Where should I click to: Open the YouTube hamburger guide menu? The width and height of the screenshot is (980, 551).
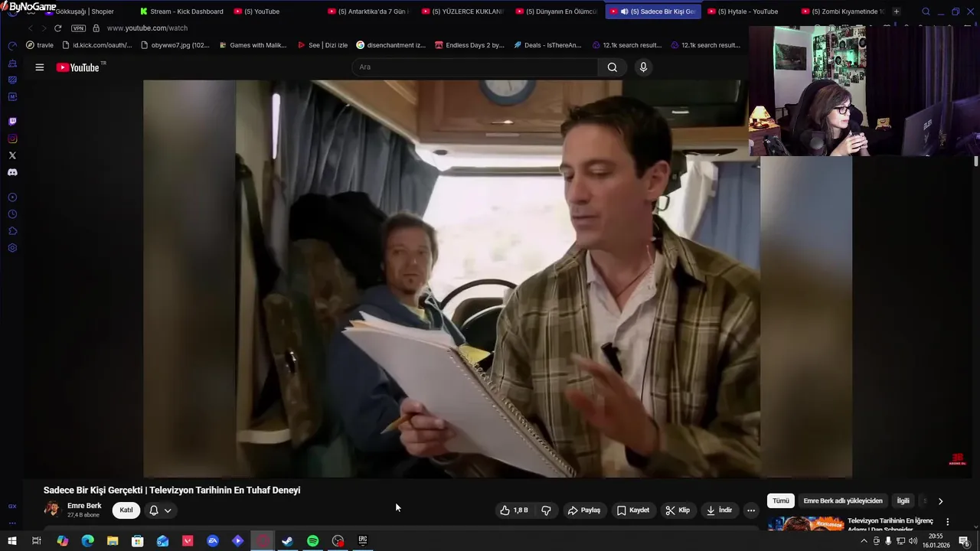39,67
